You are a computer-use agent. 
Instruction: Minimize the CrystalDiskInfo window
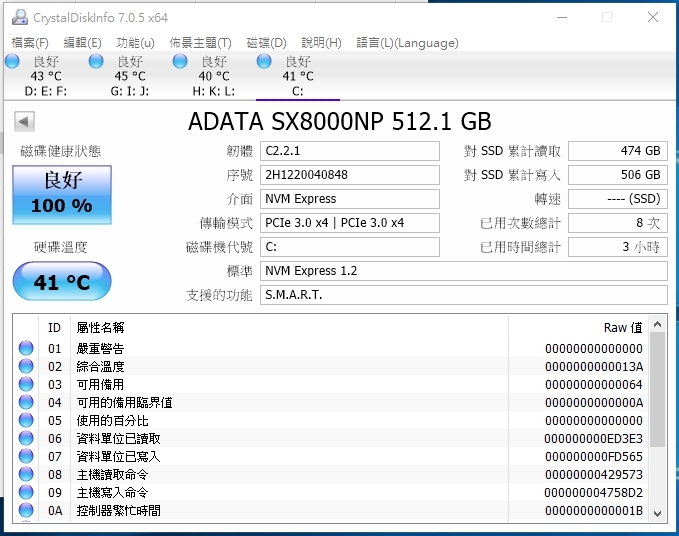pos(562,17)
